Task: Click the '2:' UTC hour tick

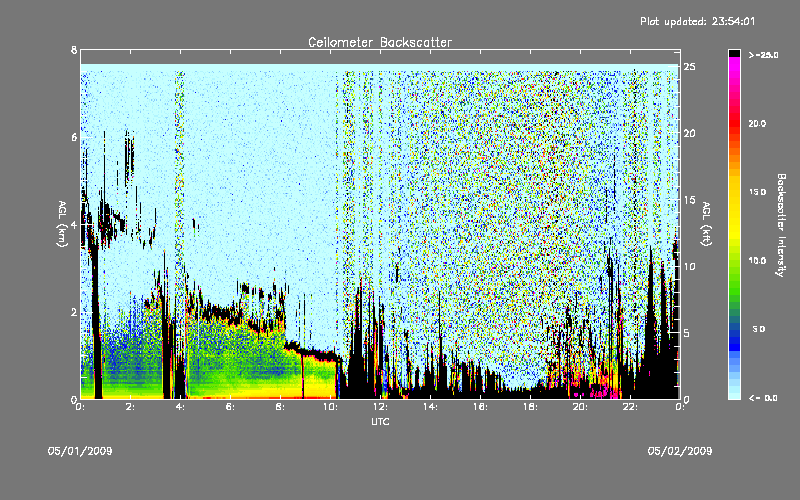Action: (130, 407)
